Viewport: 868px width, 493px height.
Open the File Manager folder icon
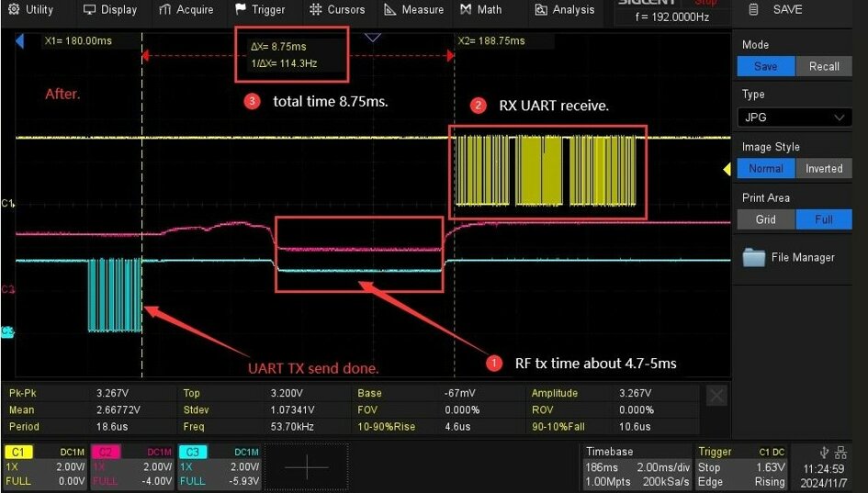(x=754, y=257)
